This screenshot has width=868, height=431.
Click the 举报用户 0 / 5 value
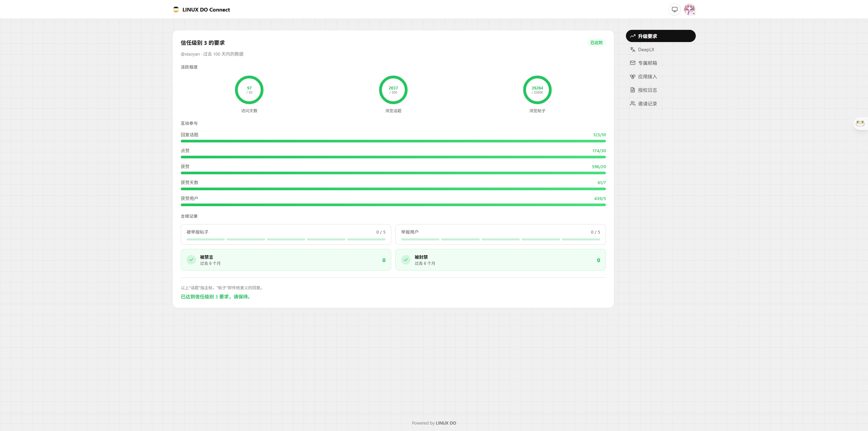tap(595, 232)
